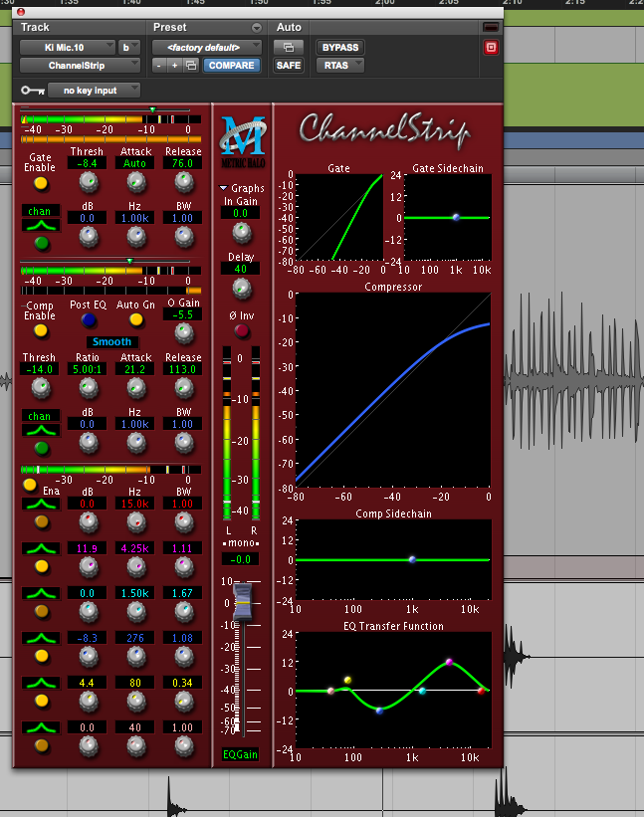Click the Gate Thresh value field -8.4
This screenshot has height=817, width=644.
[87, 163]
